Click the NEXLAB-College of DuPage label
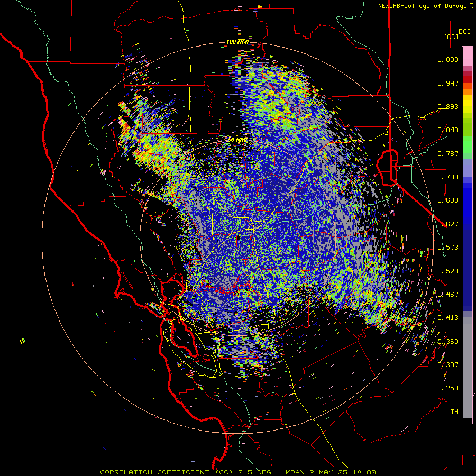This screenshot has height=476, width=476. point(422,6)
